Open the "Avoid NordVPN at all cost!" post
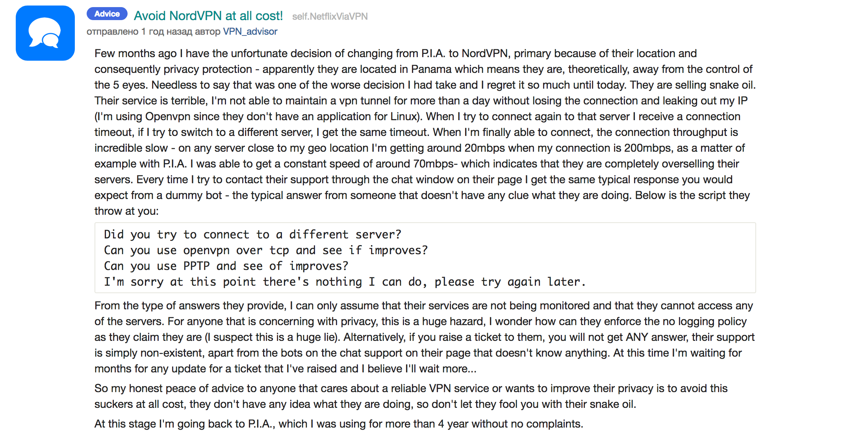This screenshot has height=439, width=868. click(x=208, y=16)
